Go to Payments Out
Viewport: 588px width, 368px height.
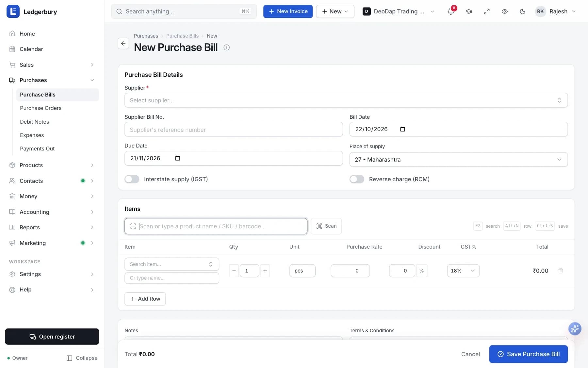pos(37,149)
